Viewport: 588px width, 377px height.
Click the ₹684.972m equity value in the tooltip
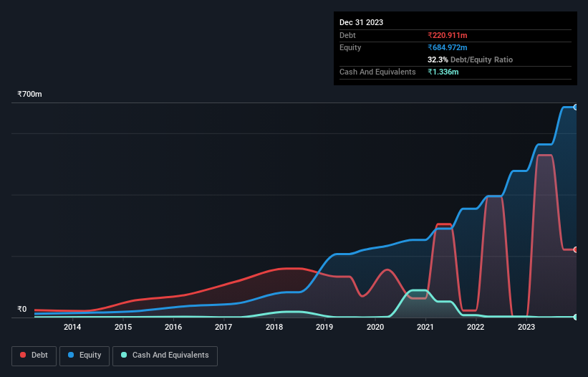[x=448, y=47]
